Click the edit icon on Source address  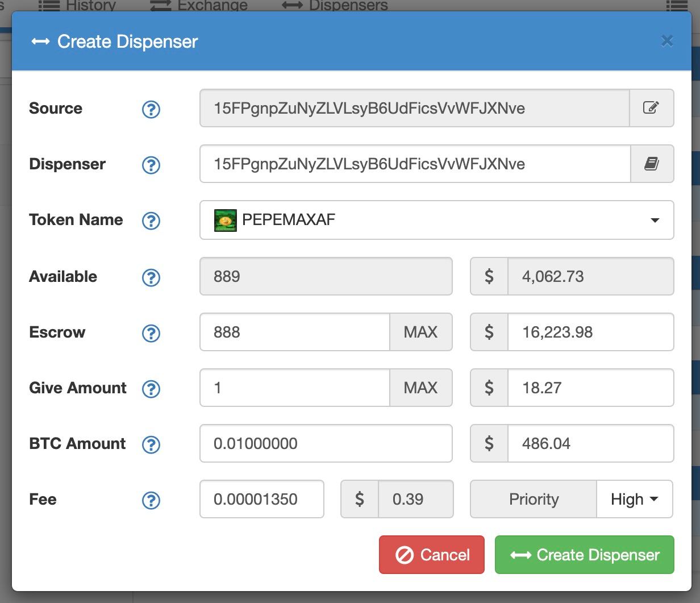(651, 108)
